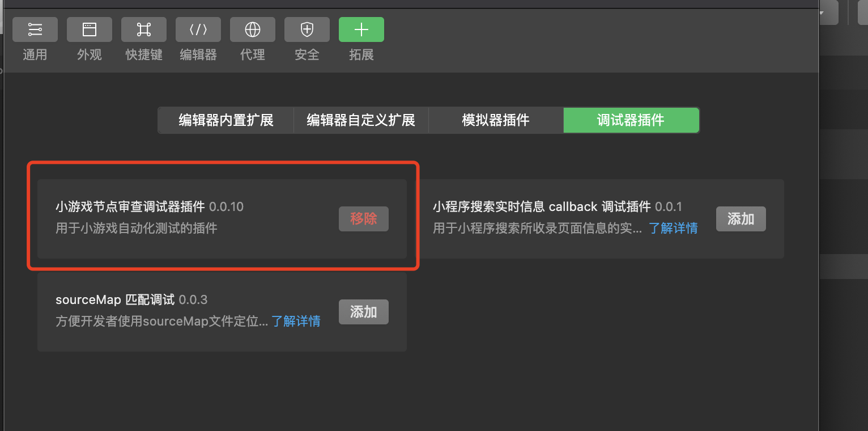Viewport: 868px width, 431px height.
Task: Switch to the 编辑器自定义扩展 tab
Action: pos(361,120)
